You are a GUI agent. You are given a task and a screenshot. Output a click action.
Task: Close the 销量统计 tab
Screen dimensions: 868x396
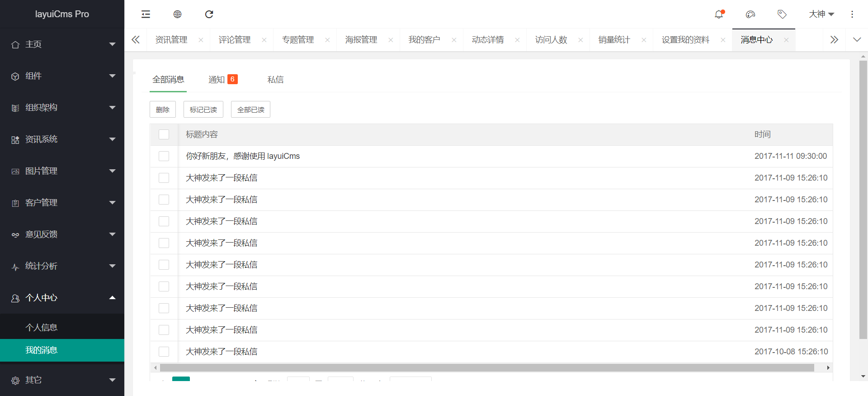coord(644,40)
